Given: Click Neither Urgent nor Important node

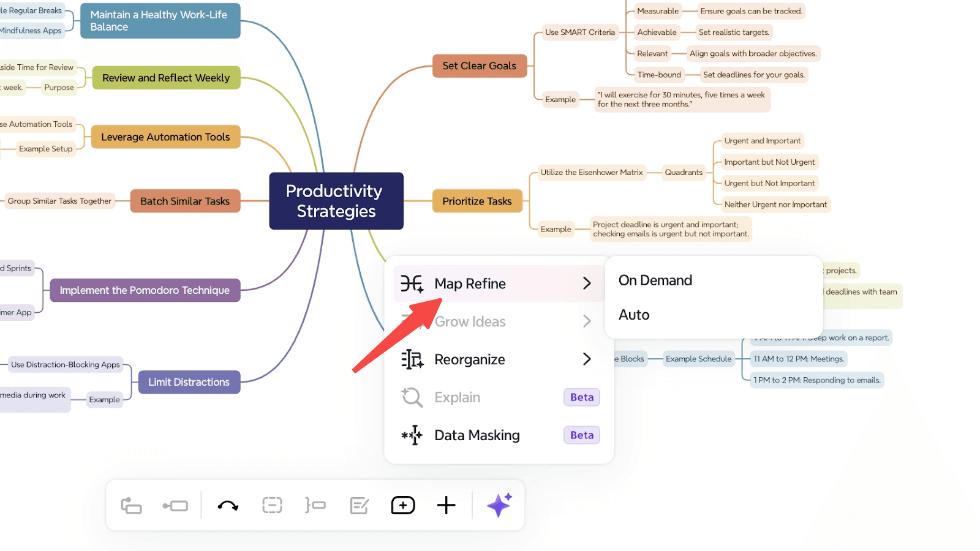Looking at the screenshot, I should click(775, 204).
